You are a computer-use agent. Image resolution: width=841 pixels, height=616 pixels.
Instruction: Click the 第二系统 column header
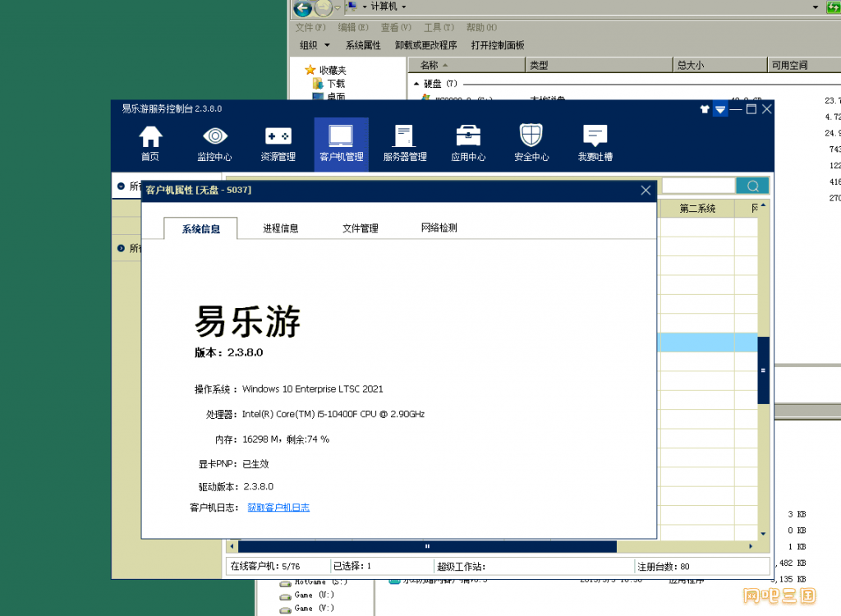pyautogui.click(x=696, y=209)
